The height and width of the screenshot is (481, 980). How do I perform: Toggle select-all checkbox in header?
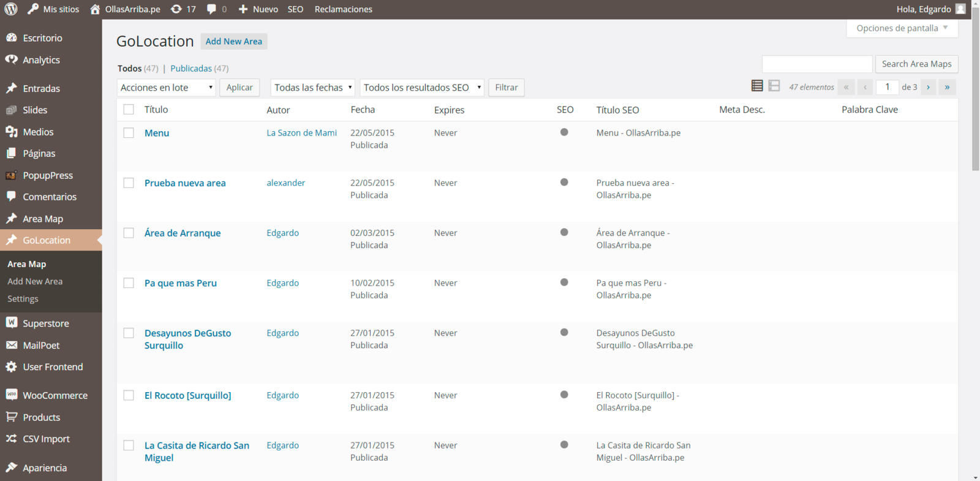point(129,109)
